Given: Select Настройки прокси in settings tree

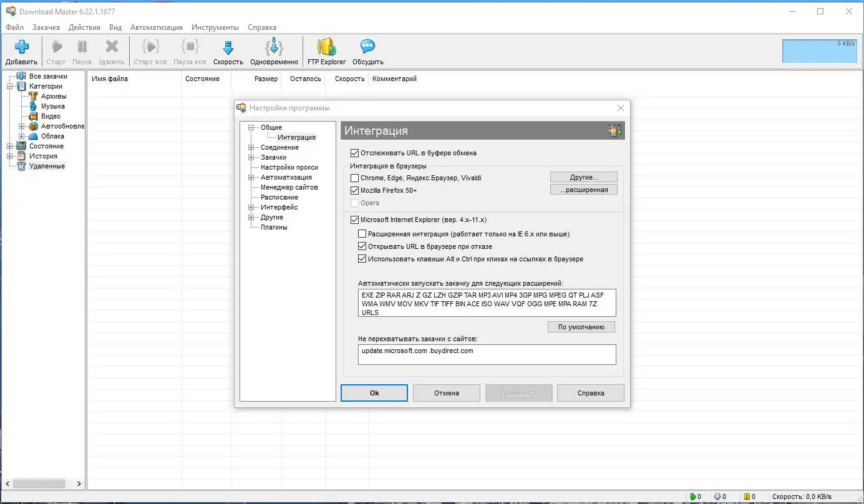Looking at the screenshot, I should pyautogui.click(x=289, y=167).
